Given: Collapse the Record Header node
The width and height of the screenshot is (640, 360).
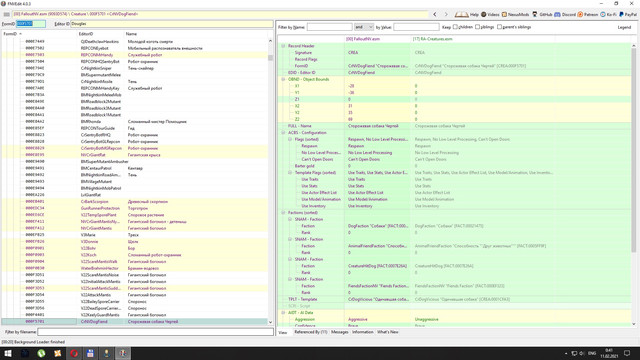Looking at the screenshot, I should (x=283, y=46).
